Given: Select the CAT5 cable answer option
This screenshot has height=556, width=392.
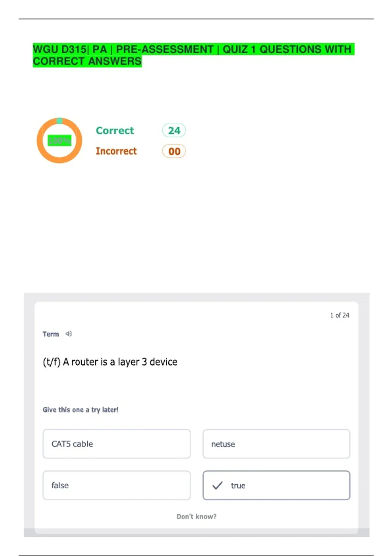Looking at the screenshot, I should pyautogui.click(x=116, y=444).
